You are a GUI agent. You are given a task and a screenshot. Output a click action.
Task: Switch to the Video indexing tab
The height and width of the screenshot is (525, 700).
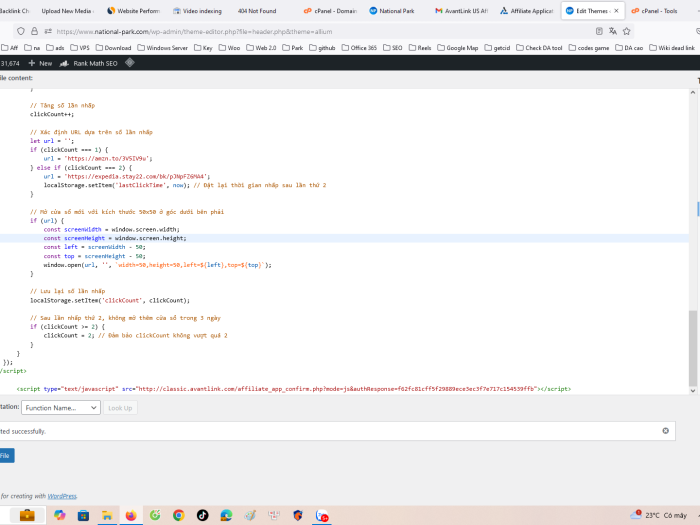click(x=198, y=11)
